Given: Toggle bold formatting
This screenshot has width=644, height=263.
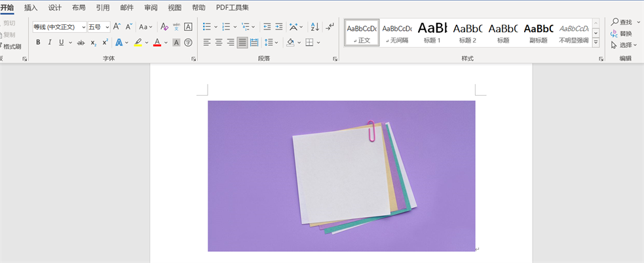Looking at the screenshot, I should pyautogui.click(x=38, y=43).
